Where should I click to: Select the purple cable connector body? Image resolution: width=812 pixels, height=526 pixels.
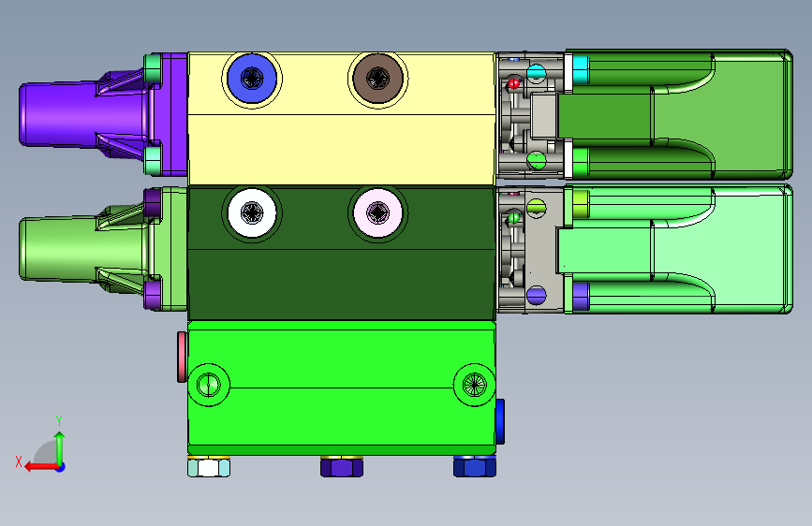coord(82,115)
